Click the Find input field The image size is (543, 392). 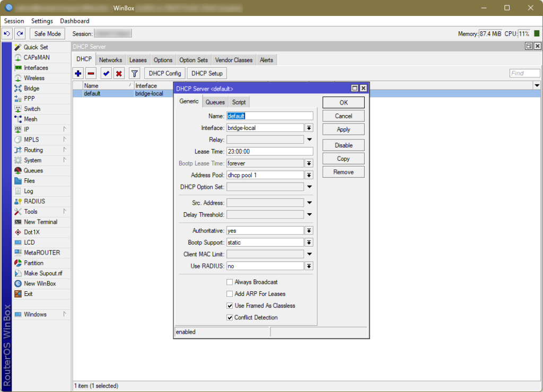click(x=524, y=73)
